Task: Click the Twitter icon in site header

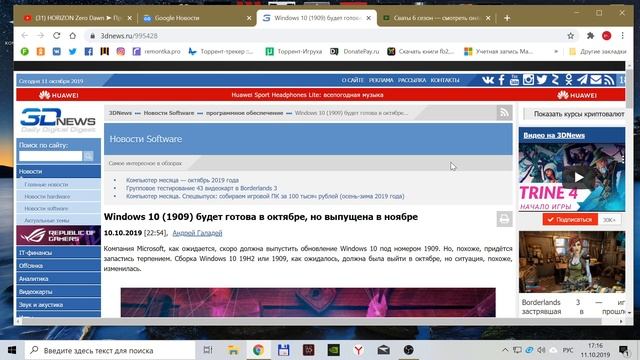Action: [542, 80]
